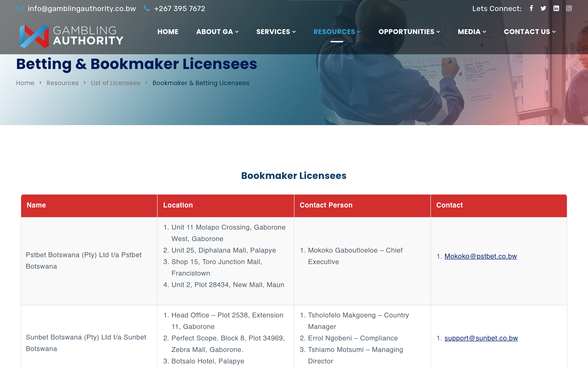Open the Facebook social icon
This screenshot has height=368, width=588.
(531, 8)
